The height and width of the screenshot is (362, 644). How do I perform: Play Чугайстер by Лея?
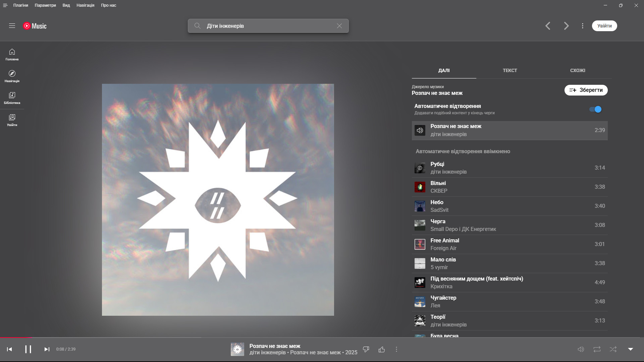pos(510,302)
